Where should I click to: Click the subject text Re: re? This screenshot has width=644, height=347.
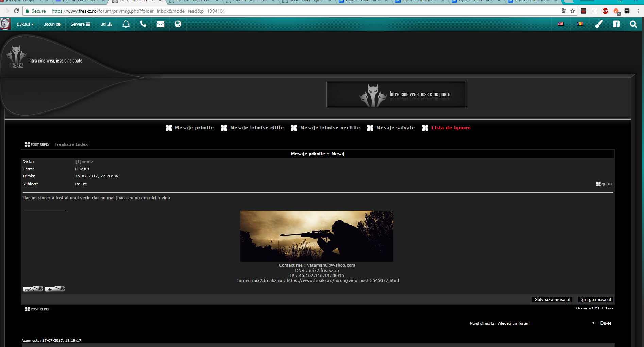(81, 184)
